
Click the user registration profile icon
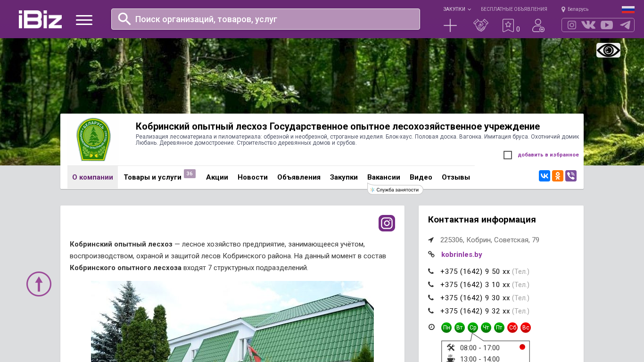pos(538,25)
